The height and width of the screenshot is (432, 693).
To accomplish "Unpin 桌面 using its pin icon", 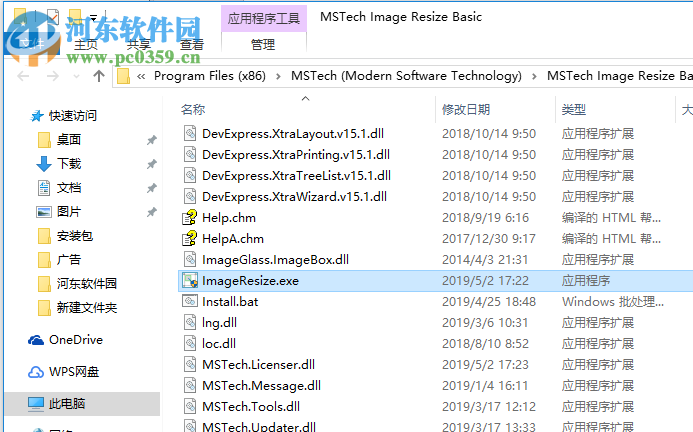I will 152,140.
